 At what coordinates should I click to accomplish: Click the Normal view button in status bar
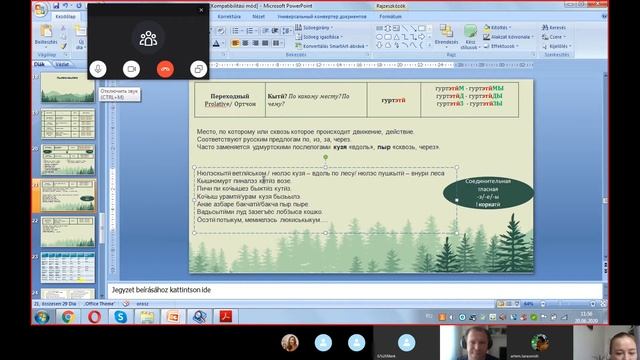501,304
